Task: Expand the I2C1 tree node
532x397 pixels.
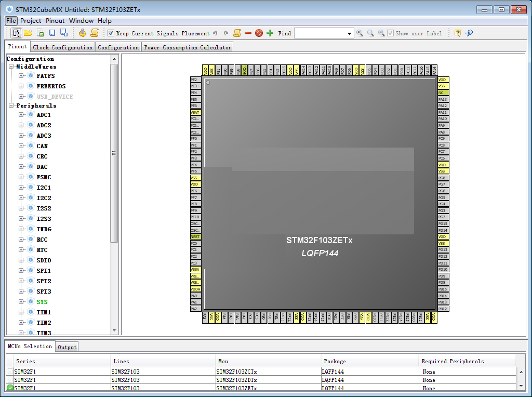Action: click(21, 187)
